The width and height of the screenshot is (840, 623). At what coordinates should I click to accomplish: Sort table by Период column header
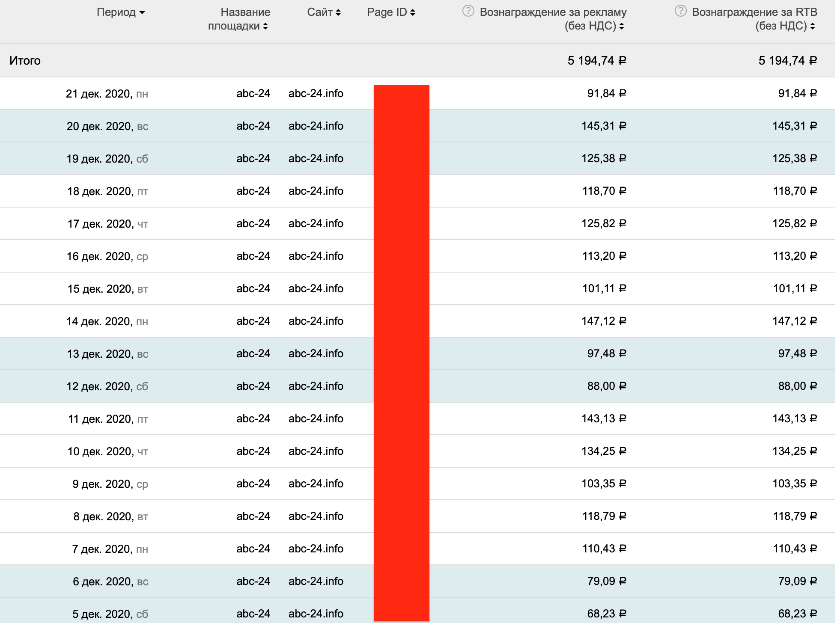116,12
